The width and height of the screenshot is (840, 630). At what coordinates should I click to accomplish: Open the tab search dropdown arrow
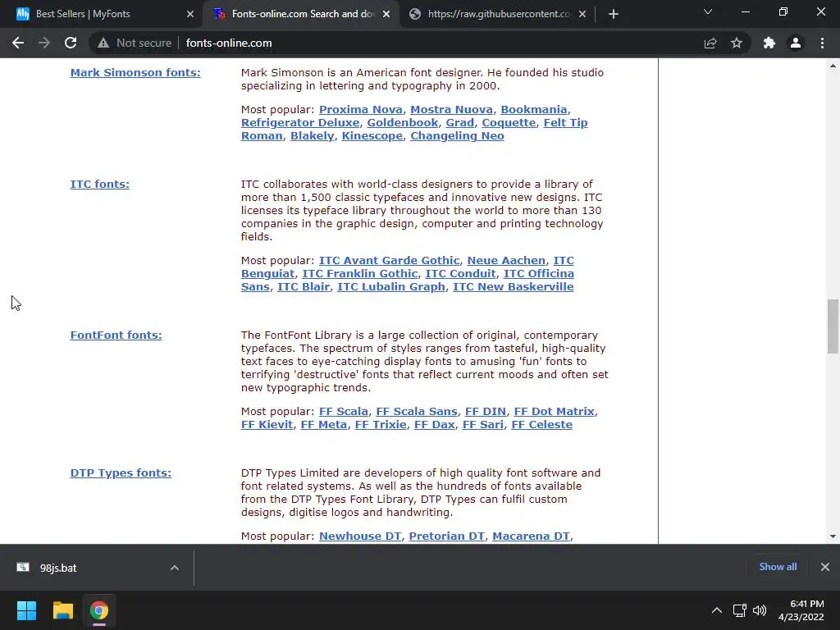pyautogui.click(x=708, y=11)
